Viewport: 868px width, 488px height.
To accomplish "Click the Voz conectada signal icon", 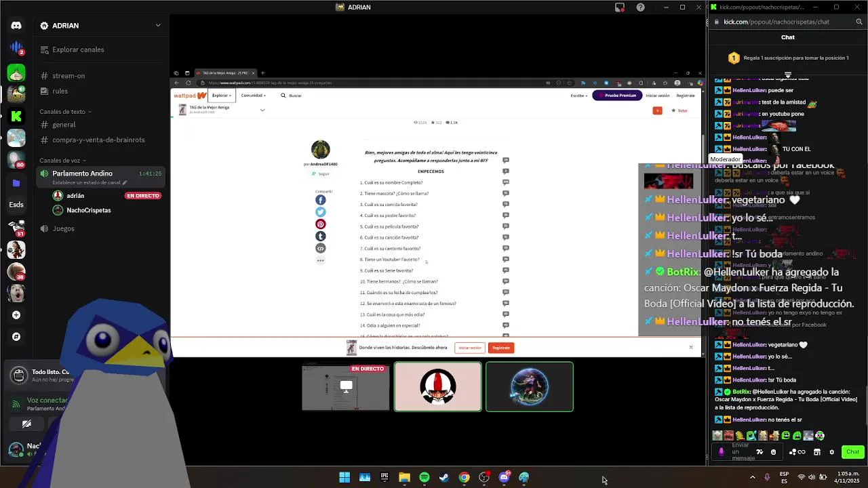I will 16,404.
